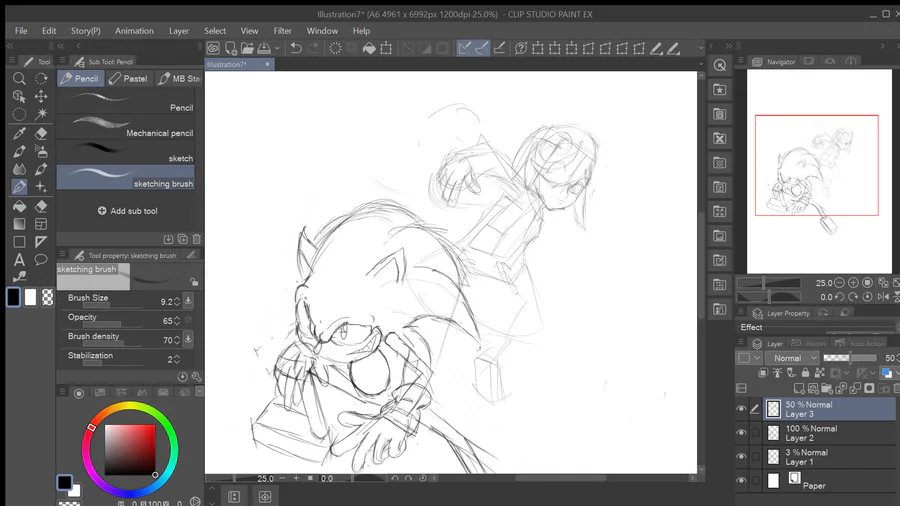900x506 pixels.
Task: Toggle Snap to Ruler in command bar
Action: pyautogui.click(x=464, y=49)
